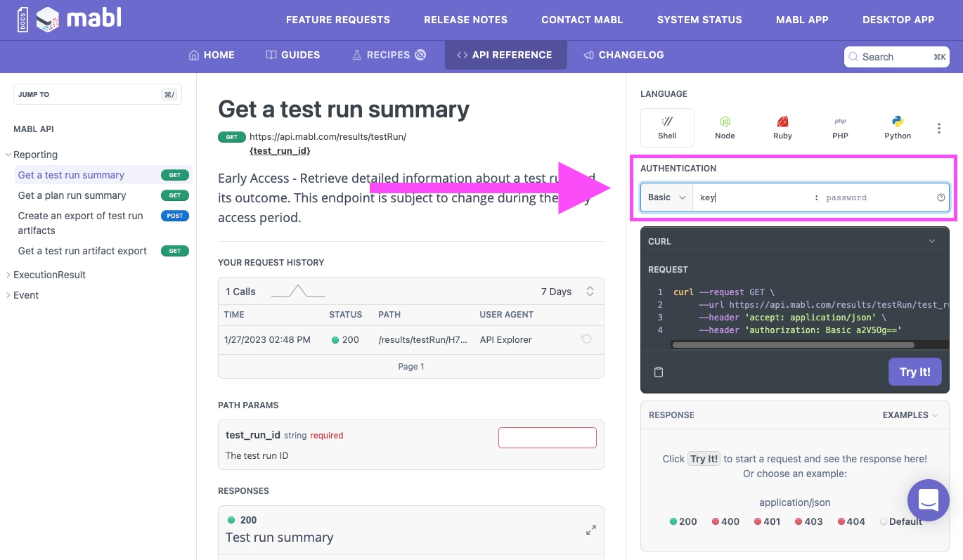
Task: Open Contact Mabl link
Action: click(582, 20)
